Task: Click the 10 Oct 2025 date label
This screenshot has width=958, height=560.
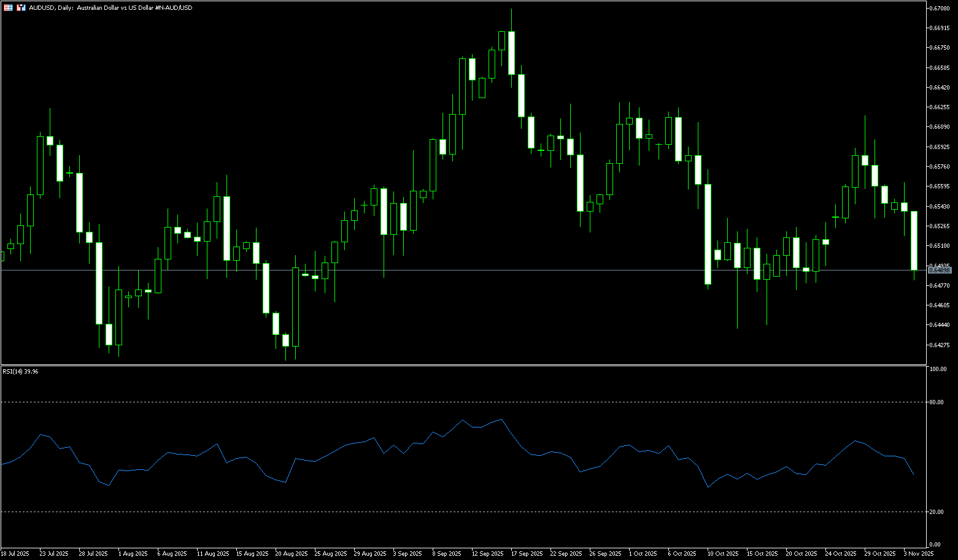Action: point(721,553)
